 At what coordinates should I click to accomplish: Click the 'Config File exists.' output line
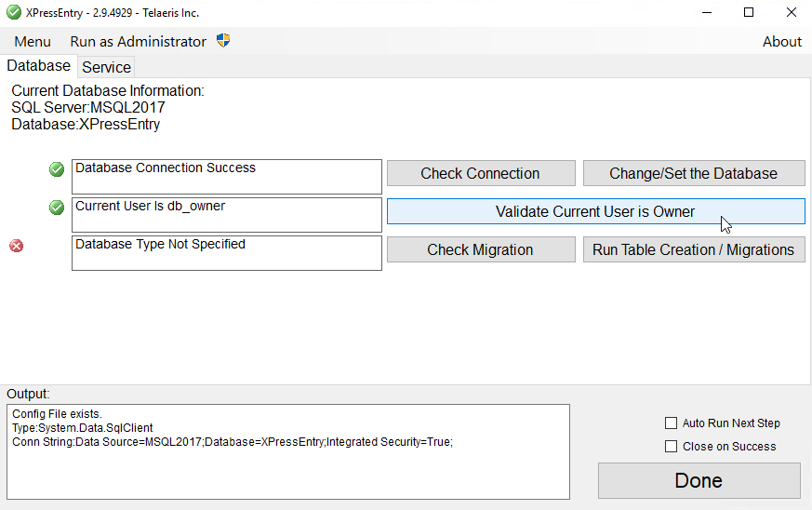[57, 414]
